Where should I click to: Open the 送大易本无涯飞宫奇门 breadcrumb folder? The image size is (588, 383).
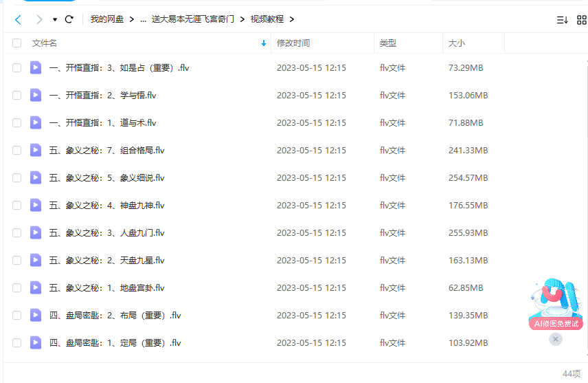pos(193,19)
